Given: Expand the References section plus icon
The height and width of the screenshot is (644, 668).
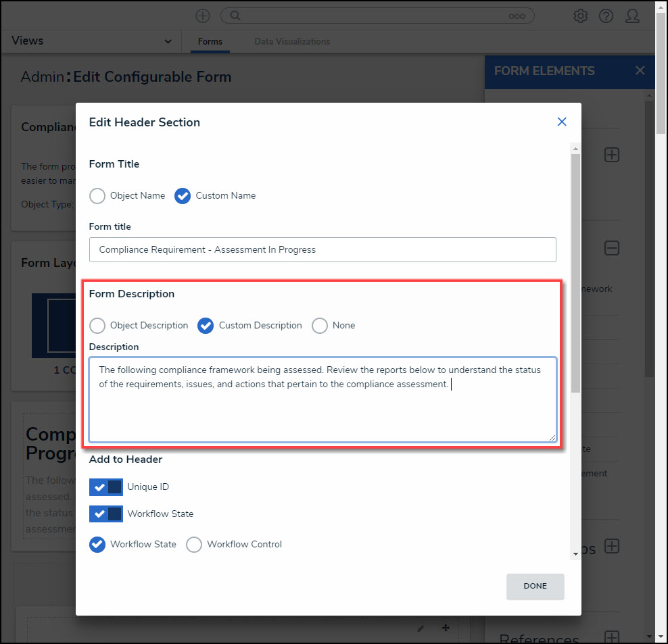Looking at the screenshot, I should click(x=612, y=638).
